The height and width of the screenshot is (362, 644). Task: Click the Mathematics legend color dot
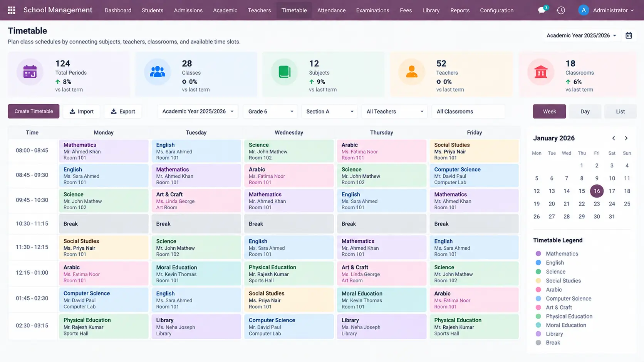coord(538,254)
